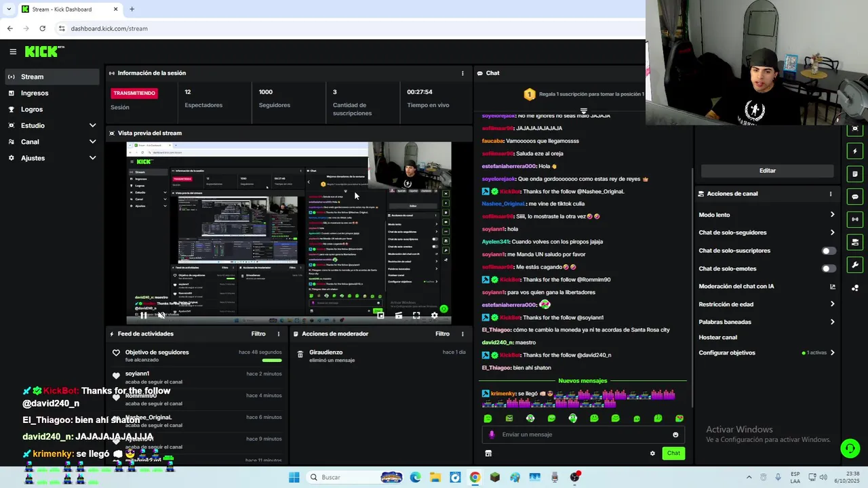Click the wrench sidebar icon
This screenshot has height=488, width=868.
click(855, 265)
